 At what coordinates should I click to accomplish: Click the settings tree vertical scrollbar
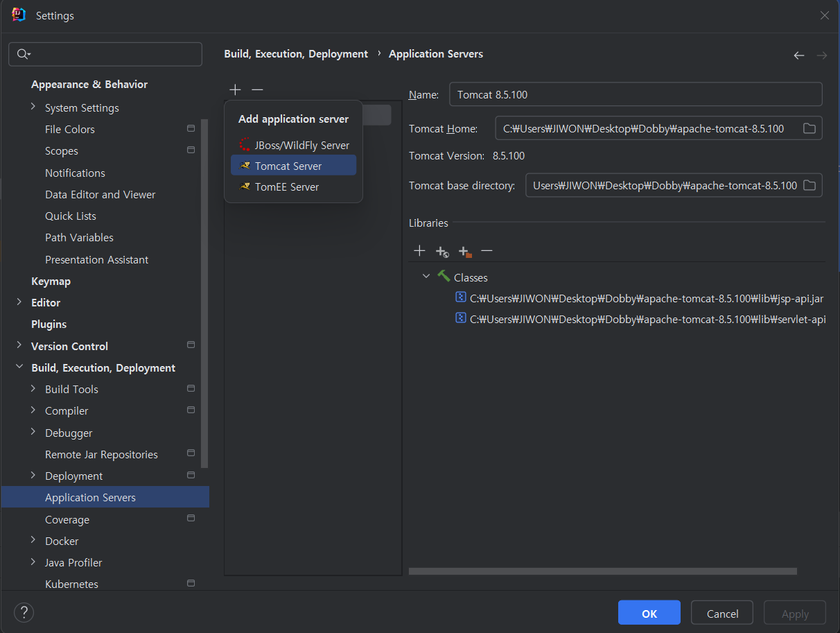(x=204, y=293)
